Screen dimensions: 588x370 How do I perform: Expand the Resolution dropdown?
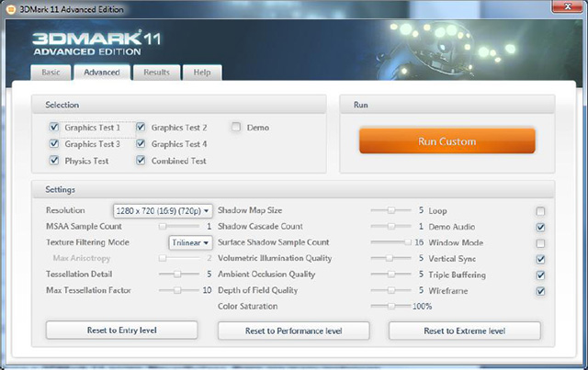click(163, 210)
